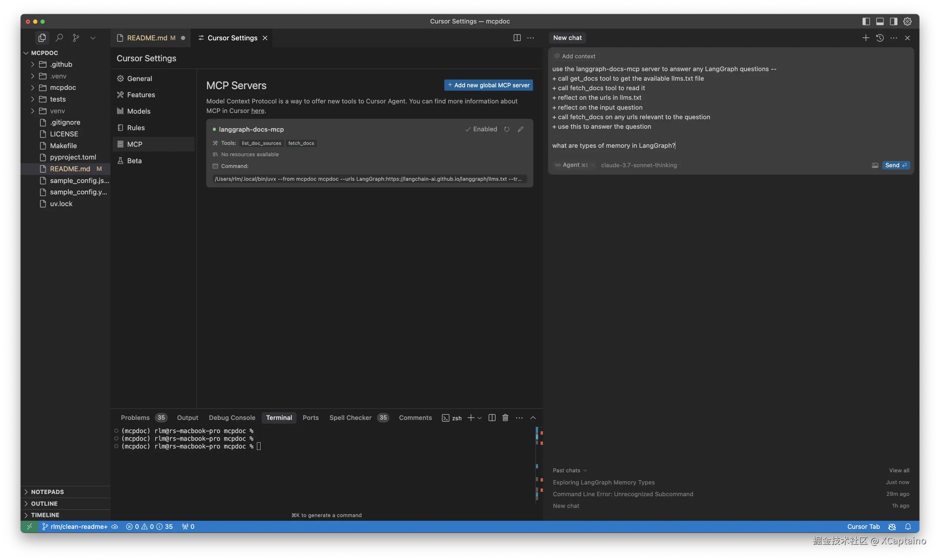Edit the langgraph-docs-mcp server entry
The height and width of the screenshot is (560, 940).
[x=520, y=129]
